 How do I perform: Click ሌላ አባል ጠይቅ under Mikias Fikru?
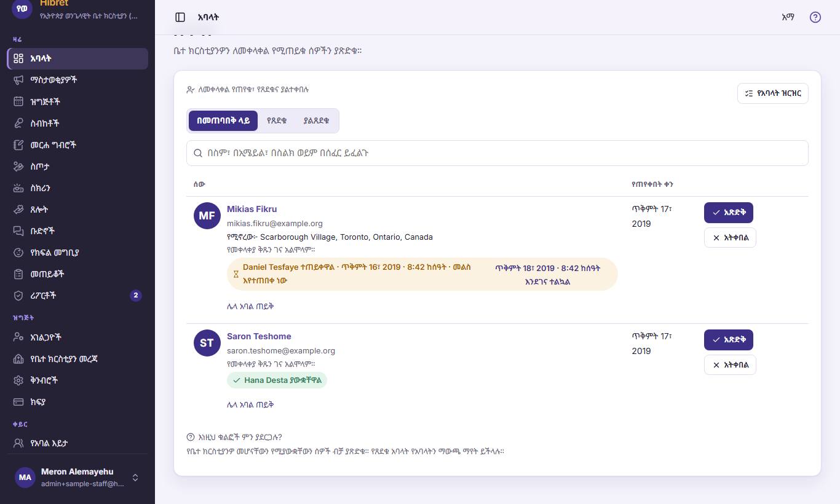coord(250,306)
